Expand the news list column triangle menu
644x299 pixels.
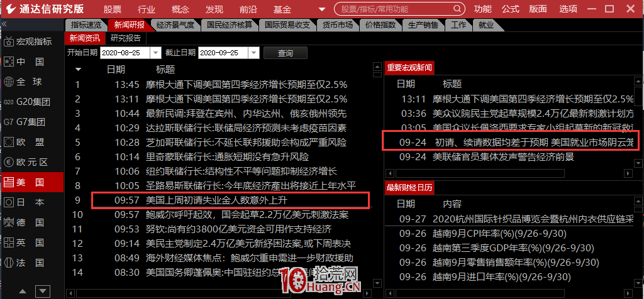click(x=78, y=69)
